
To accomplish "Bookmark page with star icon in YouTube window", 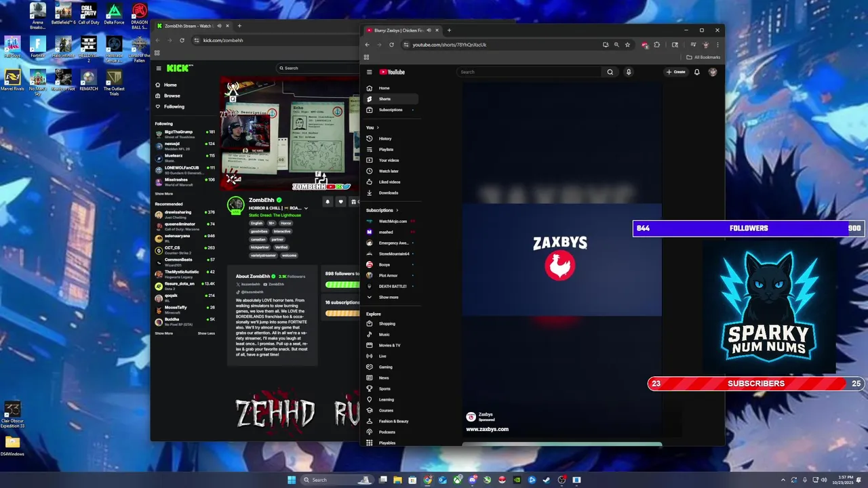I will [x=627, y=45].
